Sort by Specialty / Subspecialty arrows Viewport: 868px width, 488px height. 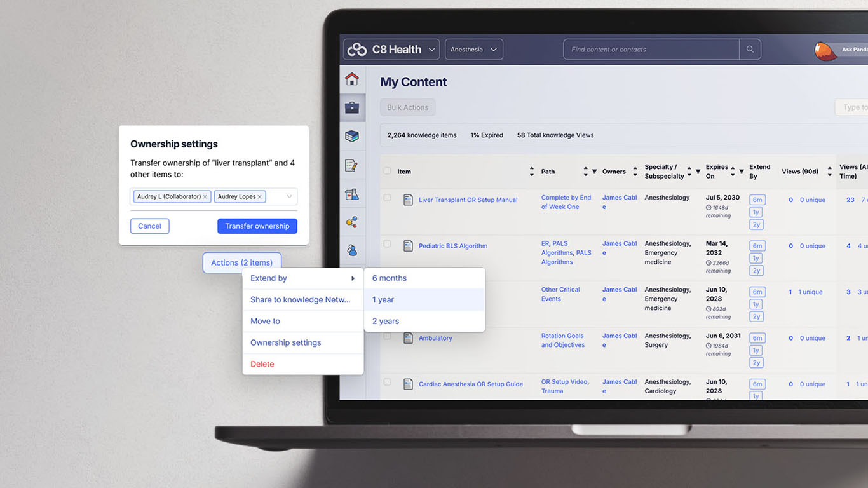click(x=689, y=172)
